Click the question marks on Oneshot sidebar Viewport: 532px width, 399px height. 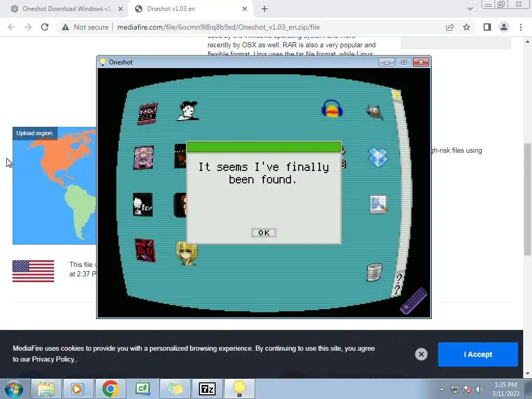click(398, 284)
